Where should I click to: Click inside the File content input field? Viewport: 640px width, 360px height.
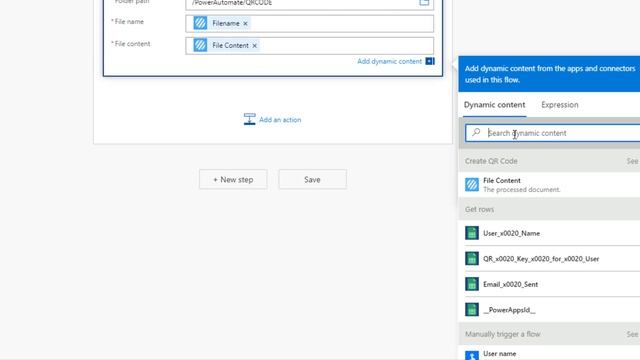pyautogui.click(x=309, y=46)
